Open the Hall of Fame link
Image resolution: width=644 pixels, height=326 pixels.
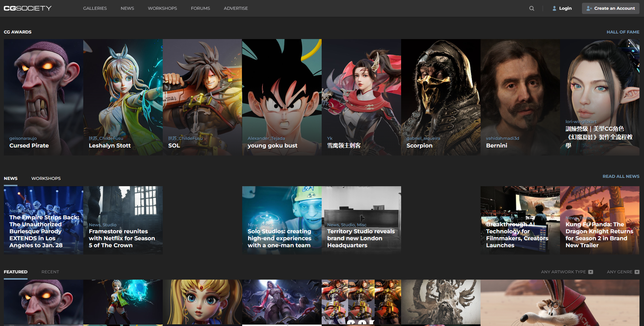[x=623, y=32]
